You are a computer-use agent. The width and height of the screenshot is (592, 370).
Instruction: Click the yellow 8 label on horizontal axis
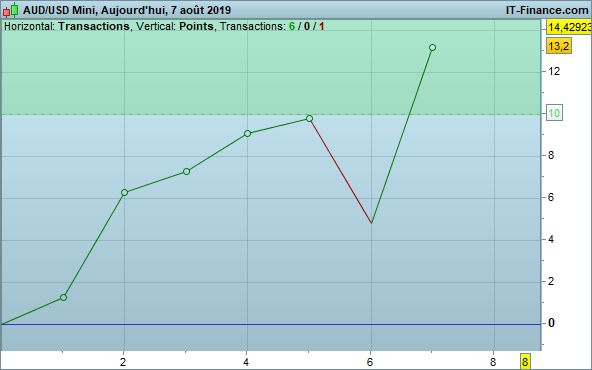[x=525, y=362]
